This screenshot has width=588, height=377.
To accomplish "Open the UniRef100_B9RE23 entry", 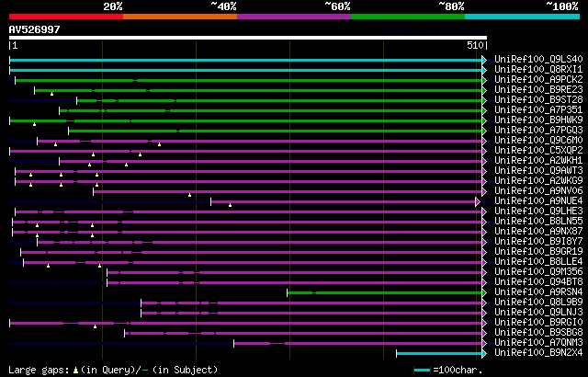I will point(538,90).
